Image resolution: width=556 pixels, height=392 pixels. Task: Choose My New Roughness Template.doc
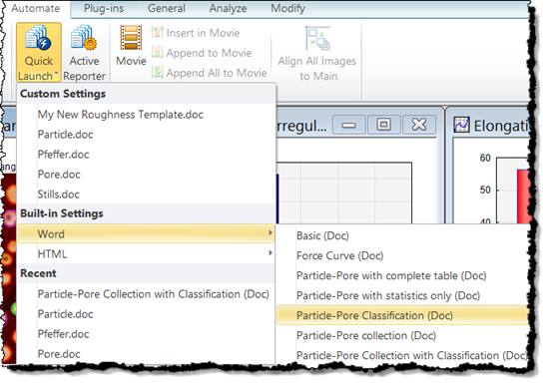click(x=120, y=115)
